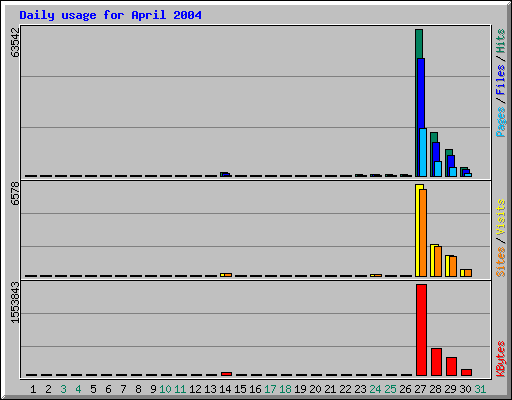Click the 'Daily usage for April 2004' title

(x=110, y=15)
